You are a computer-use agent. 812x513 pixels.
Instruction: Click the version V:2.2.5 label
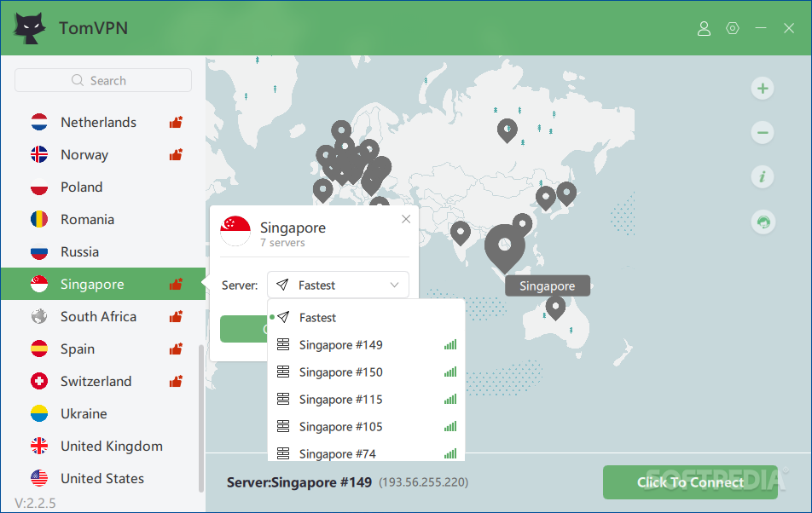35,503
